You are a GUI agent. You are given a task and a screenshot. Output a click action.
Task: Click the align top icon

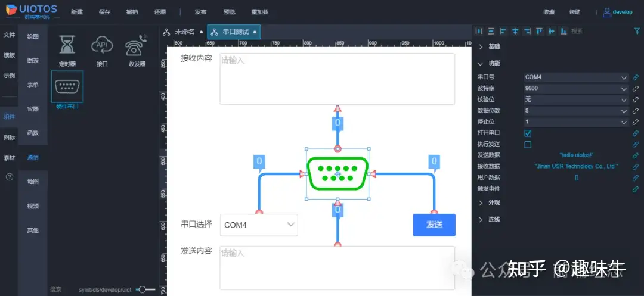coord(539,31)
